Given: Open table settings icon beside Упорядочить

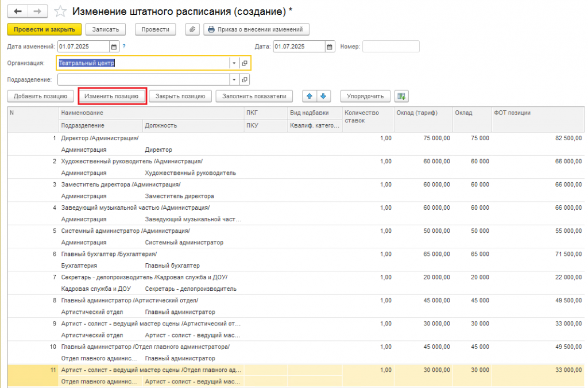Looking at the screenshot, I should (401, 96).
